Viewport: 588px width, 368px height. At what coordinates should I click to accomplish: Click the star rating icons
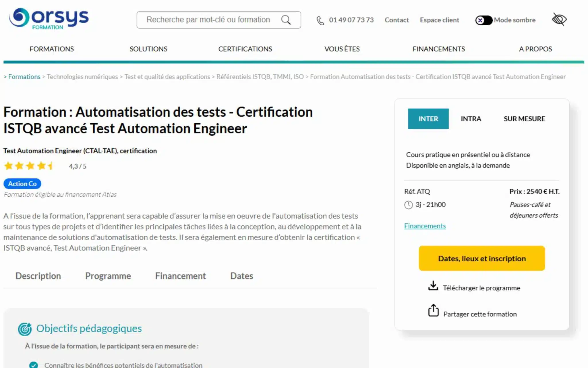[x=29, y=166]
